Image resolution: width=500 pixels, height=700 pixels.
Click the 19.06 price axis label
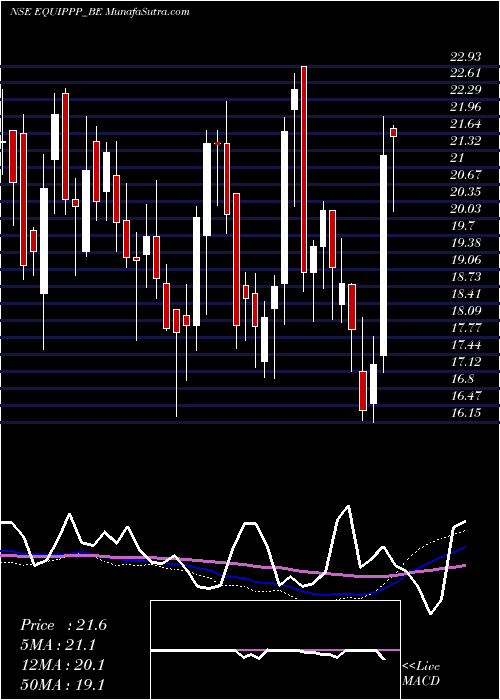466,260
